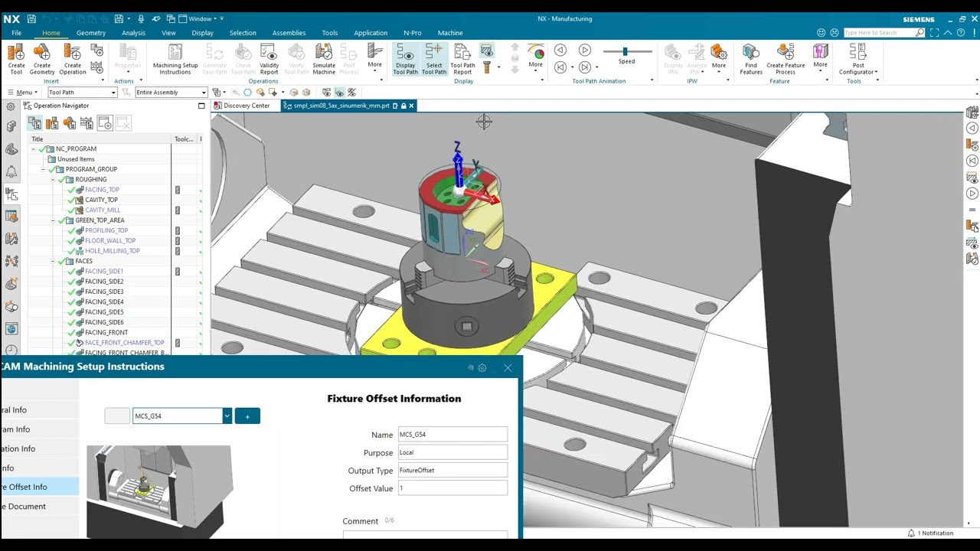Toggle Display Tool Path
Viewport: 980px width, 551px height.
point(405,59)
